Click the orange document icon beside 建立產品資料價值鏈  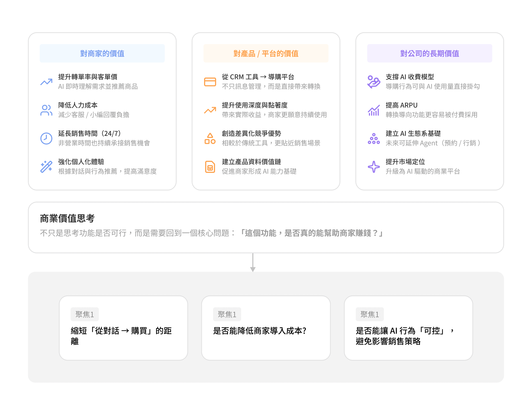[210, 167]
